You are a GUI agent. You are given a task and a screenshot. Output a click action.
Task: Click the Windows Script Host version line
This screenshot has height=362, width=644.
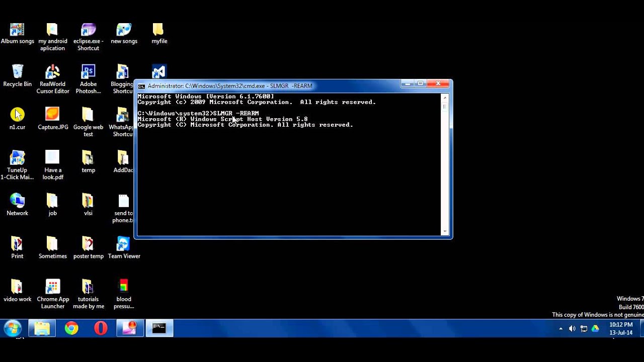coord(222,119)
